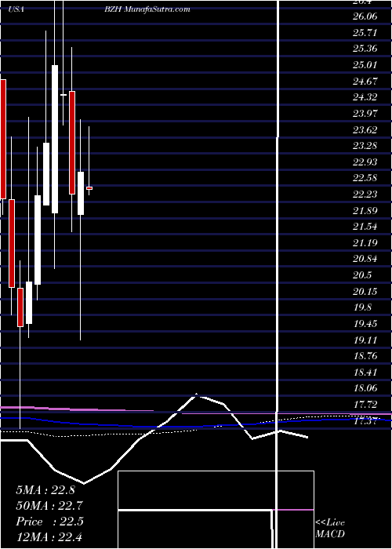Click the 22.23 price axis label
The image size is (392, 549).
click(365, 195)
